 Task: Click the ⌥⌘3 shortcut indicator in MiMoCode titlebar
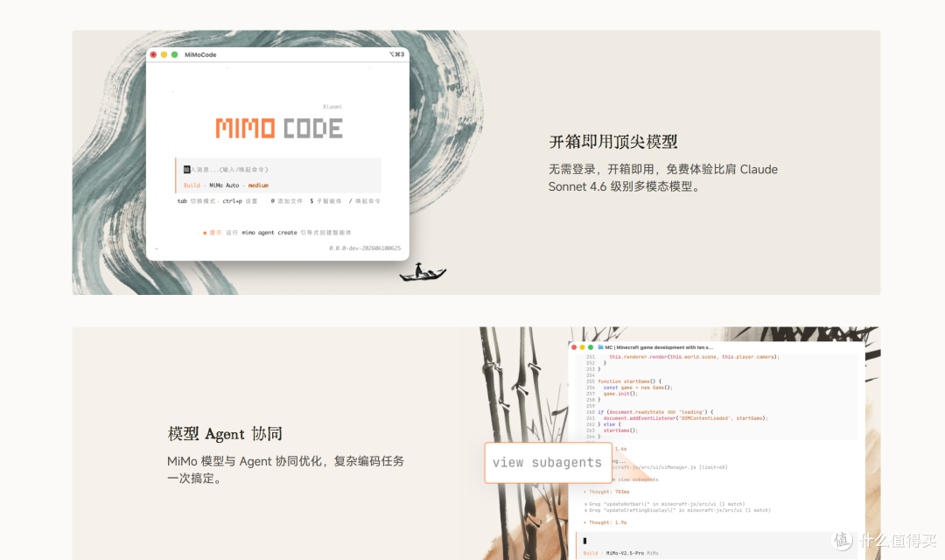pyautogui.click(x=396, y=54)
